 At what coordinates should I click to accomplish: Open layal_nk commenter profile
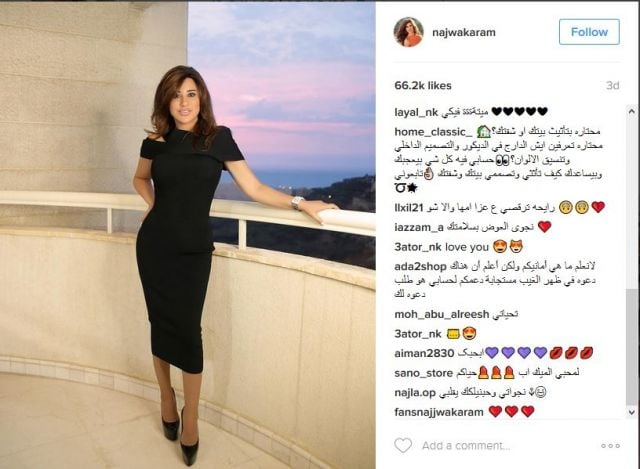pos(416,112)
